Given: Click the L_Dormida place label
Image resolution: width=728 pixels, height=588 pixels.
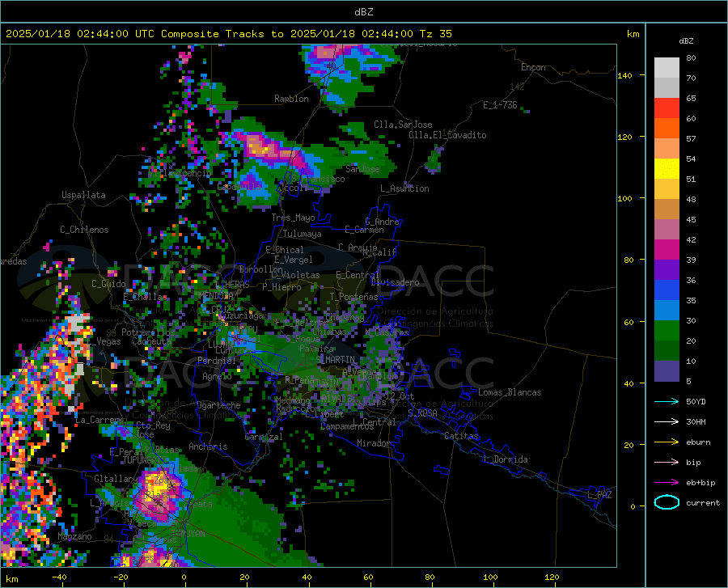Looking at the screenshot, I should click(506, 459).
